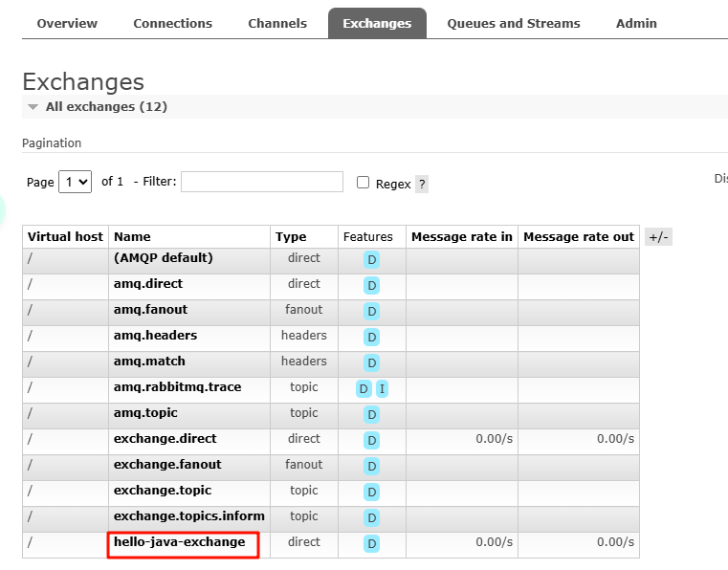Click the D badge for exchange.fanout
This screenshot has width=728, height=570.
point(371,466)
